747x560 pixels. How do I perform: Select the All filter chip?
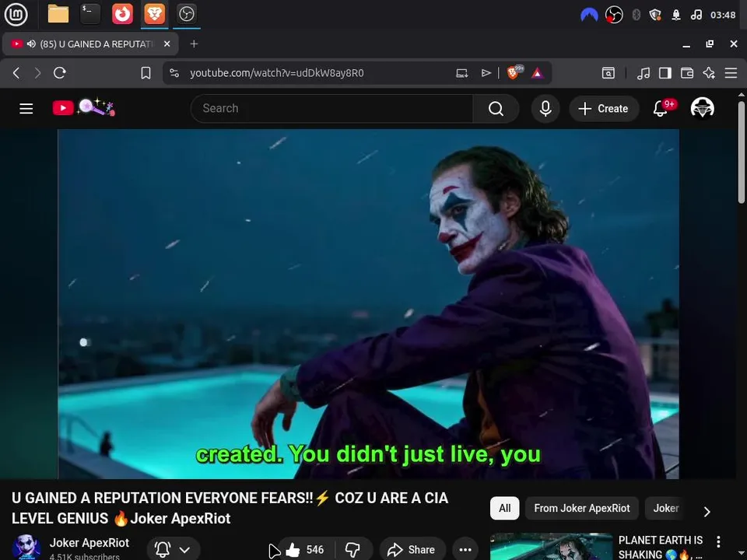tap(504, 508)
